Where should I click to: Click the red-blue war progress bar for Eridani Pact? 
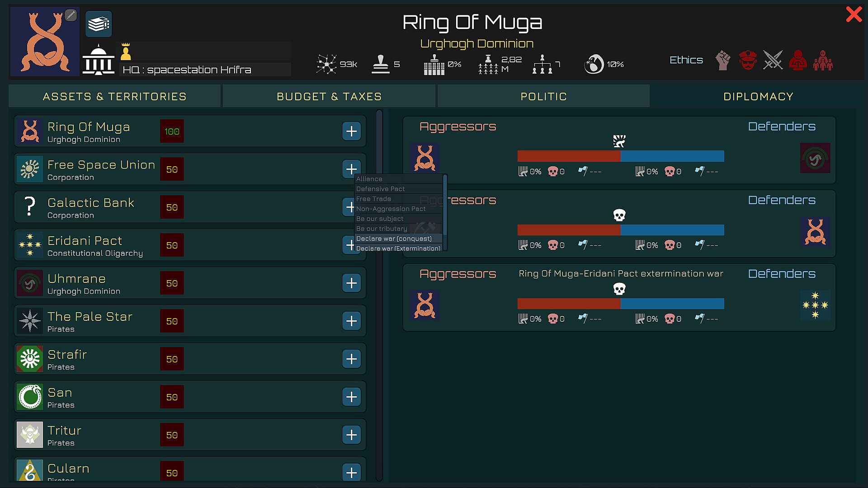620,304
